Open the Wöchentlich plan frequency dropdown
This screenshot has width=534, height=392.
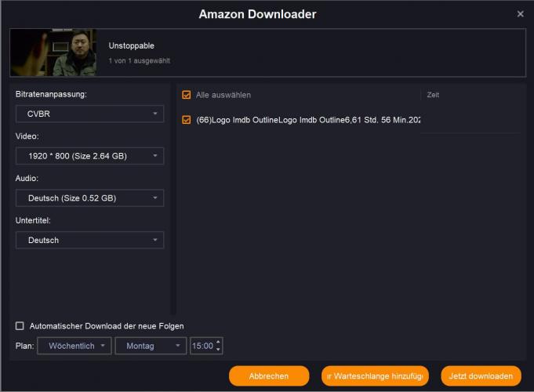coord(74,346)
